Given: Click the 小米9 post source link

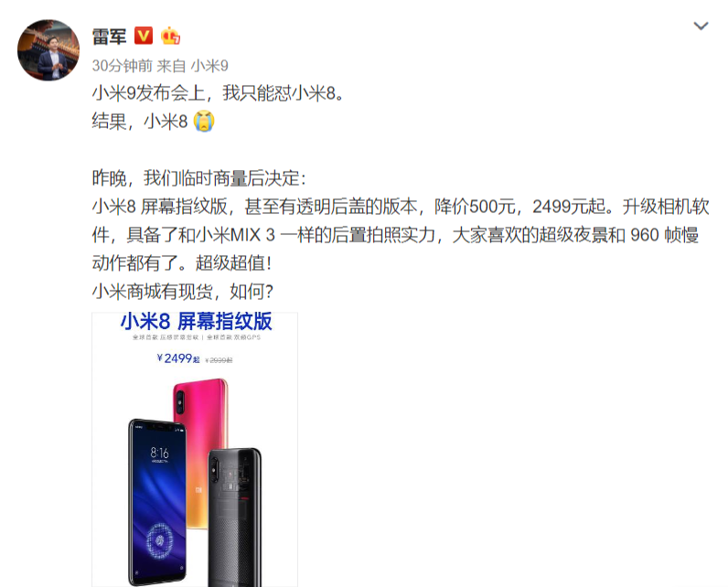Looking at the screenshot, I should (x=209, y=66).
